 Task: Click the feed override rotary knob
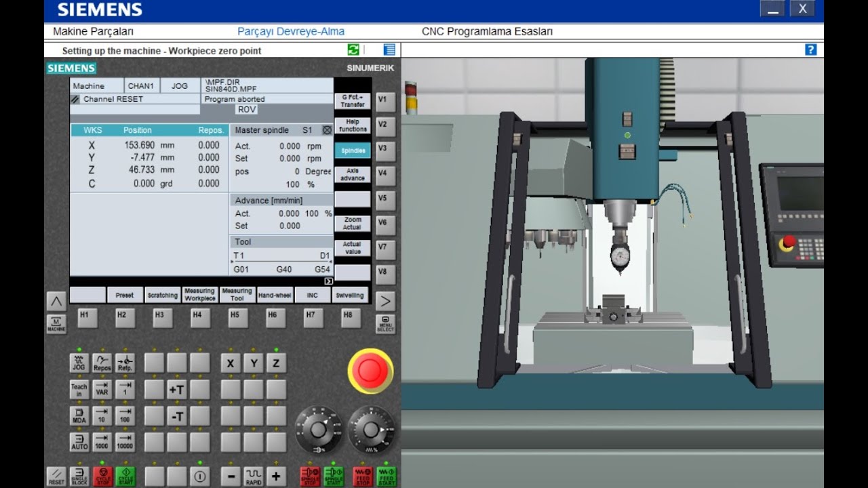click(370, 428)
